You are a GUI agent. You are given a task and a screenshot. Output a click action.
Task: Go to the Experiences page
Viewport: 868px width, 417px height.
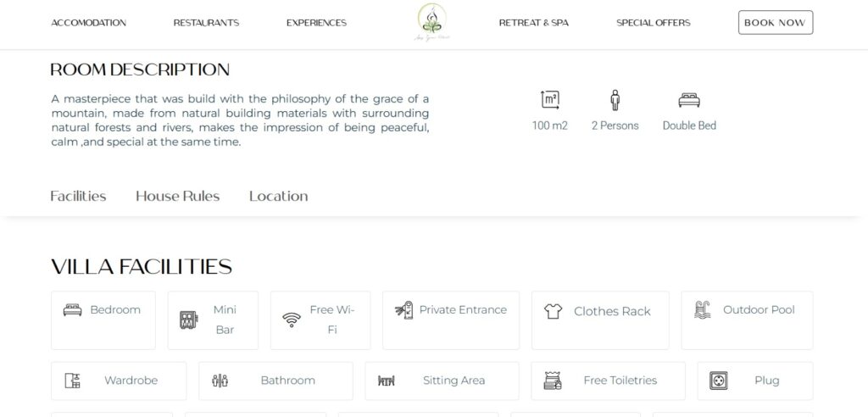click(x=316, y=23)
